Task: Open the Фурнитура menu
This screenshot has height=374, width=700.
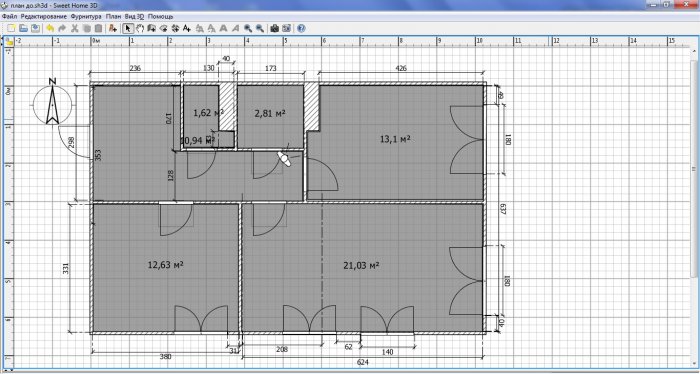Action: [86, 17]
